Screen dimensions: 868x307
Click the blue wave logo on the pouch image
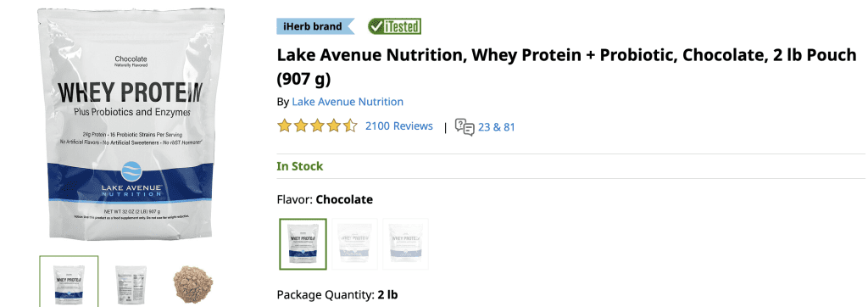(131, 170)
